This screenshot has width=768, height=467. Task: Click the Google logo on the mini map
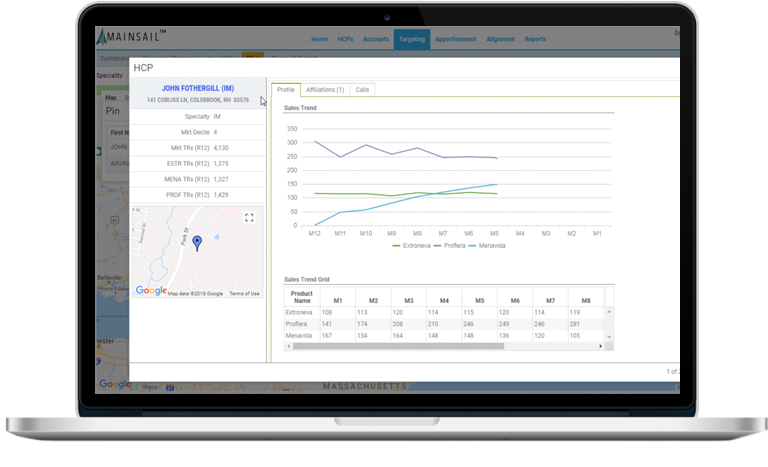pyautogui.click(x=151, y=291)
